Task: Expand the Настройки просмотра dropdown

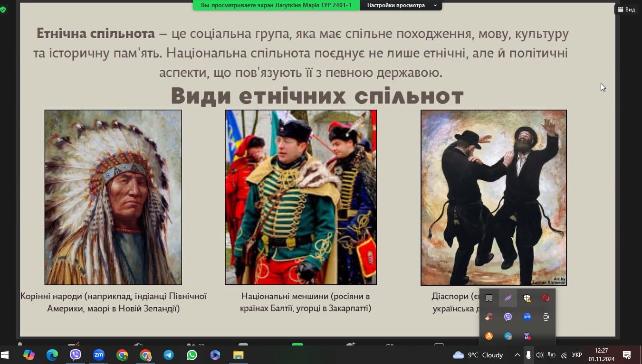Action: (x=401, y=5)
